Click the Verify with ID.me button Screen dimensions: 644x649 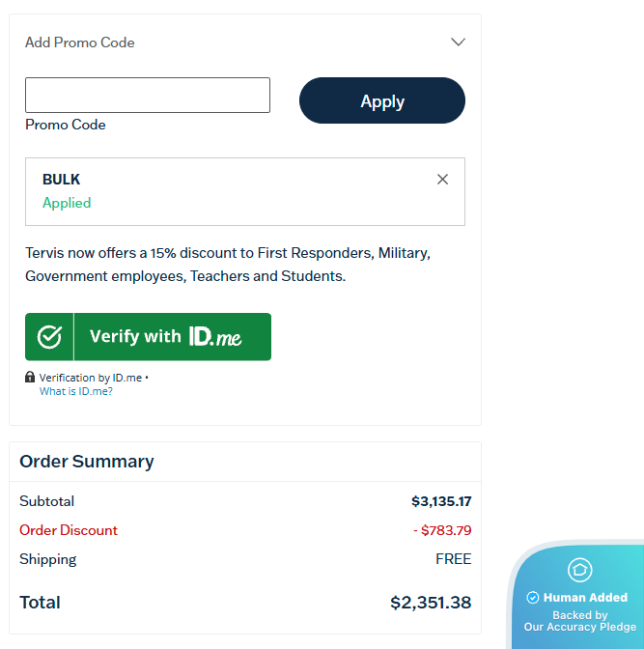(x=148, y=337)
